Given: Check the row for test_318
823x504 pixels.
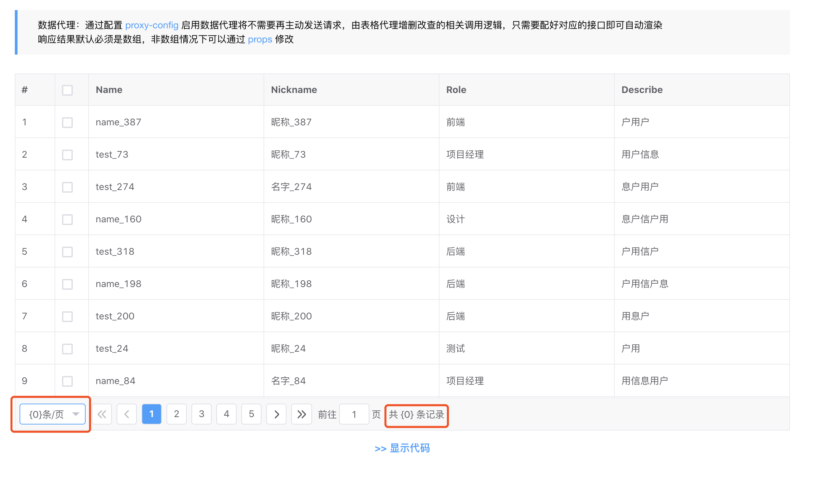Looking at the screenshot, I should (67, 252).
